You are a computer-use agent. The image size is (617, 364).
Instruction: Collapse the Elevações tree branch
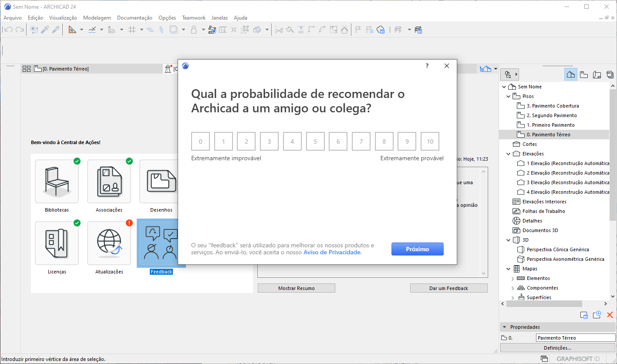pyautogui.click(x=509, y=154)
